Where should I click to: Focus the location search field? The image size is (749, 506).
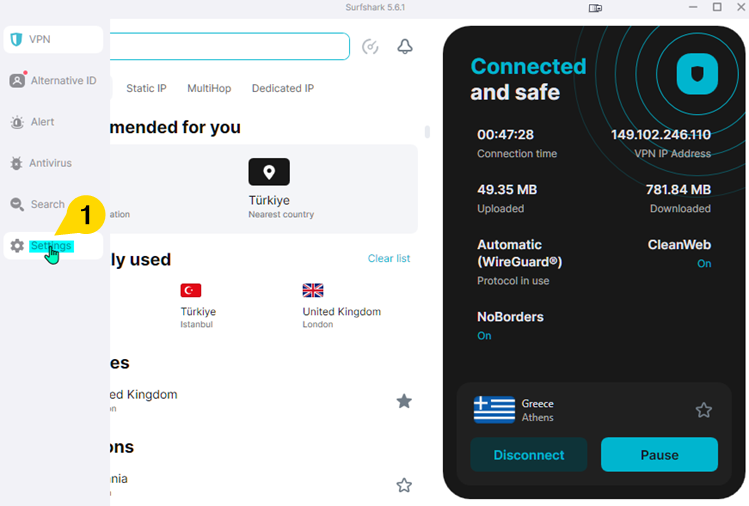tap(229, 46)
